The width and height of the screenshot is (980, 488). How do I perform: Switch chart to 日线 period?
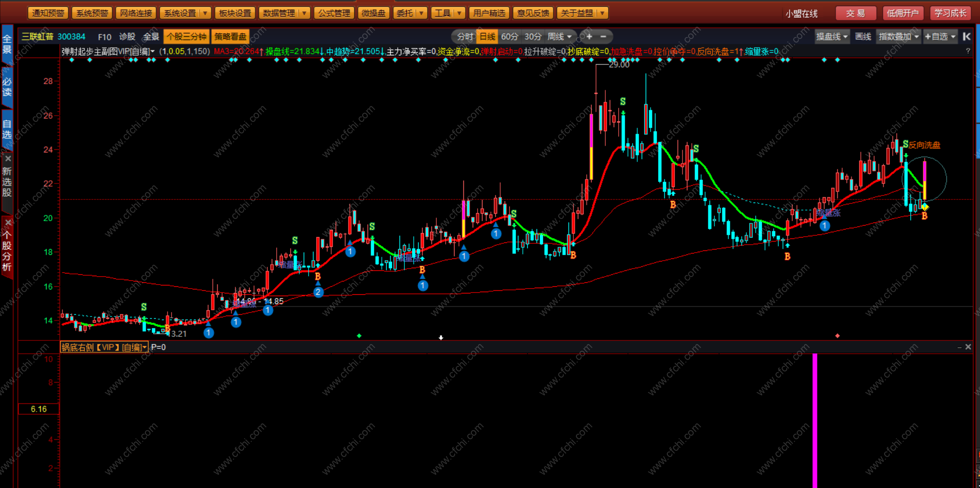(x=487, y=37)
